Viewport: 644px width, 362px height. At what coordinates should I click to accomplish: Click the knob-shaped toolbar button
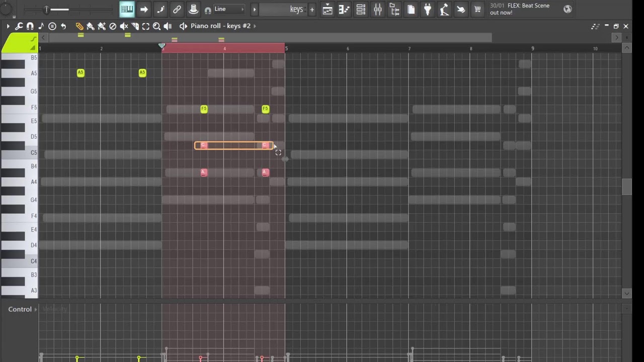click(194, 9)
